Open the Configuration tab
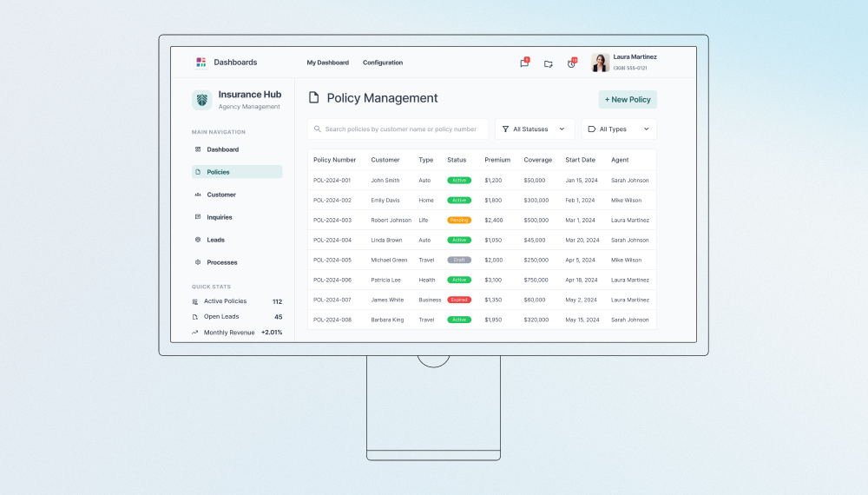Viewport: 868px width, 495px height. pos(383,63)
